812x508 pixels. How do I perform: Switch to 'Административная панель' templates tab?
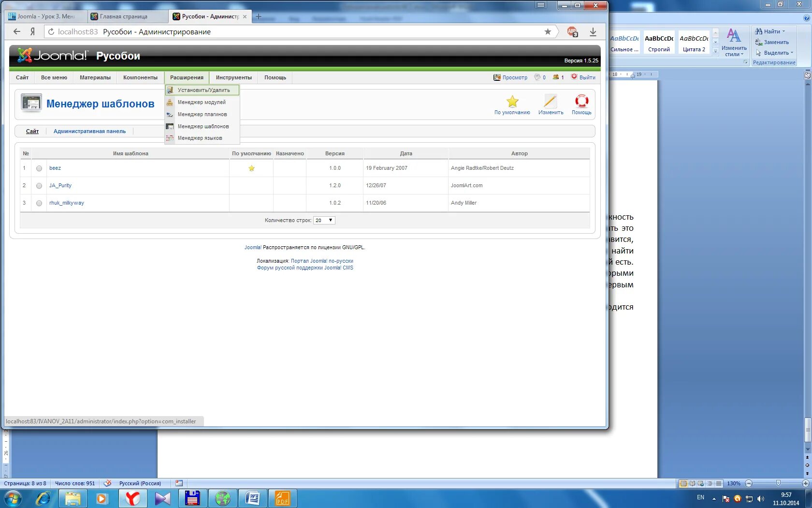[89, 131]
